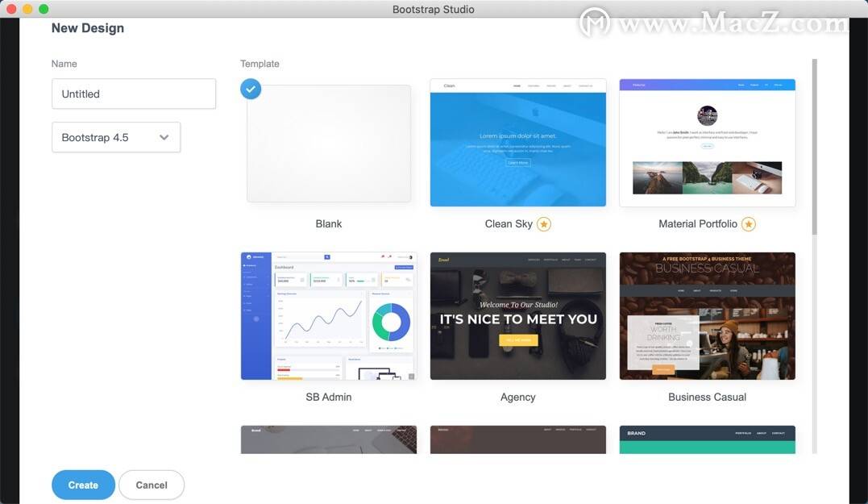Click the Clean Sky label text
The height and width of the screenshot is (504, 868).
509,223
